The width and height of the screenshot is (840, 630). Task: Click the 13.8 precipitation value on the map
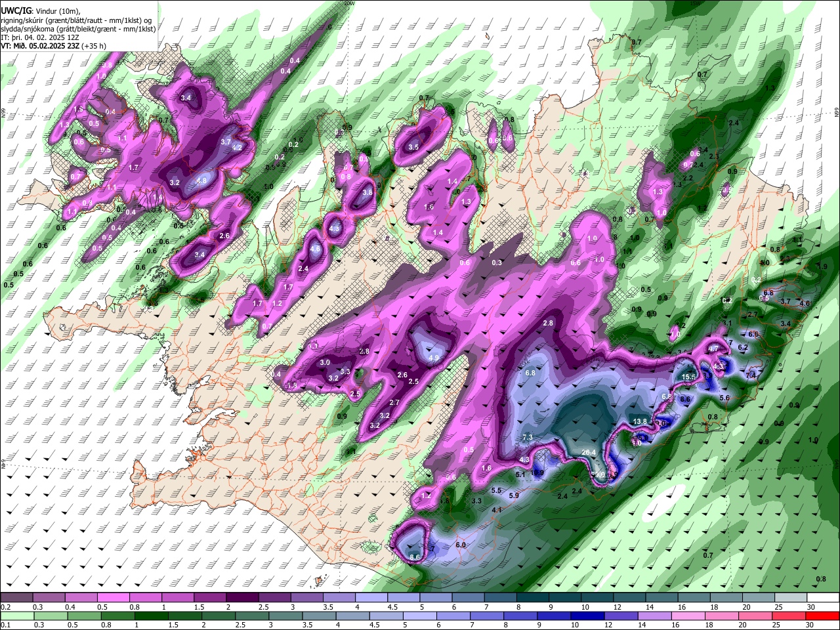click(640, 421)
